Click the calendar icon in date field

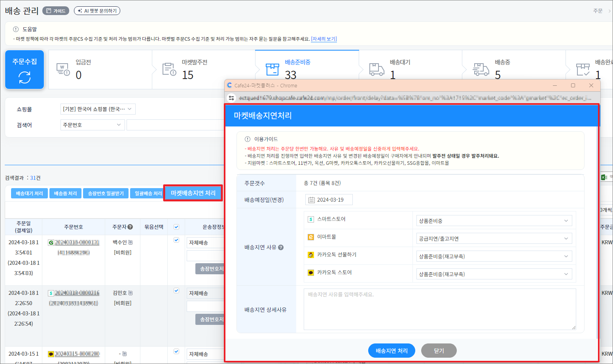[312, 200]
